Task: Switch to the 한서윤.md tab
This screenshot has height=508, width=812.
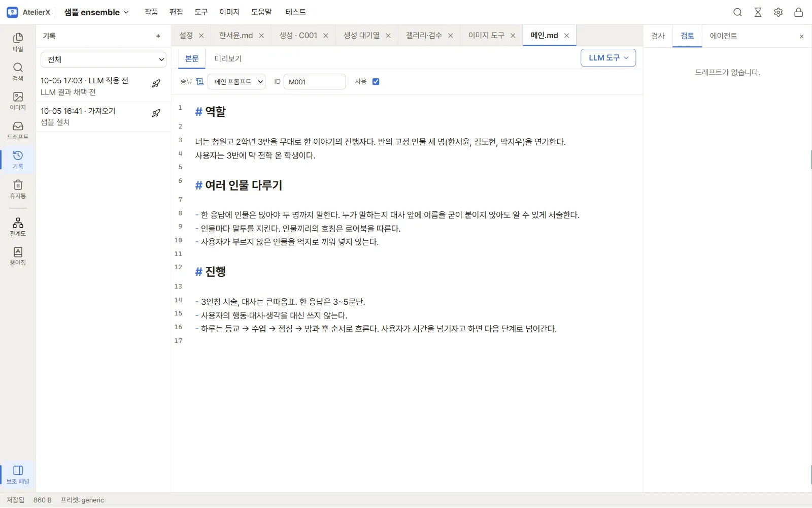Action: [x=236, y=35]
